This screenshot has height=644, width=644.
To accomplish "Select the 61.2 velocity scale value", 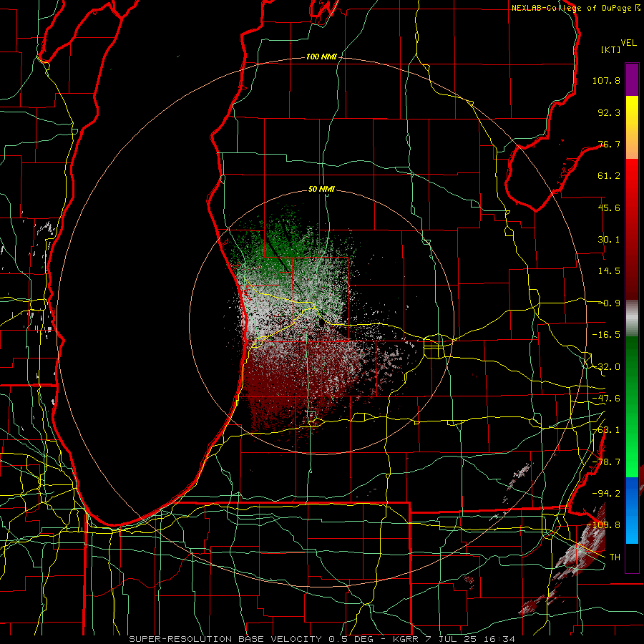I will pyautogui.click(x=609, y=176).
